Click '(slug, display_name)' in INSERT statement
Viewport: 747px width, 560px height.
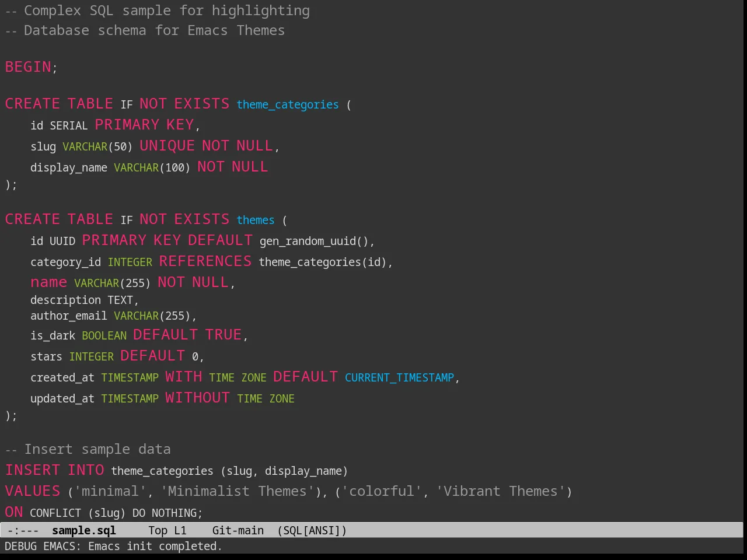pyautogui.click(x=284, y=471)
